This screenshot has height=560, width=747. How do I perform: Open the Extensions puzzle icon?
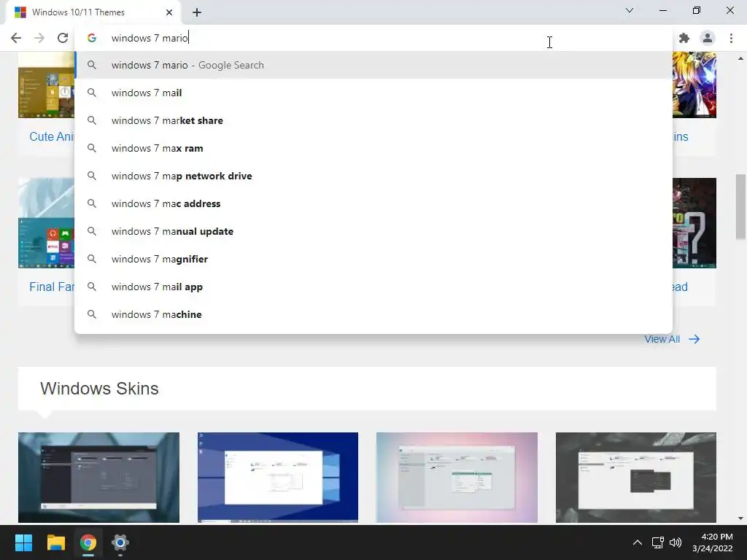pyautogui.click(x=684, y=38)
